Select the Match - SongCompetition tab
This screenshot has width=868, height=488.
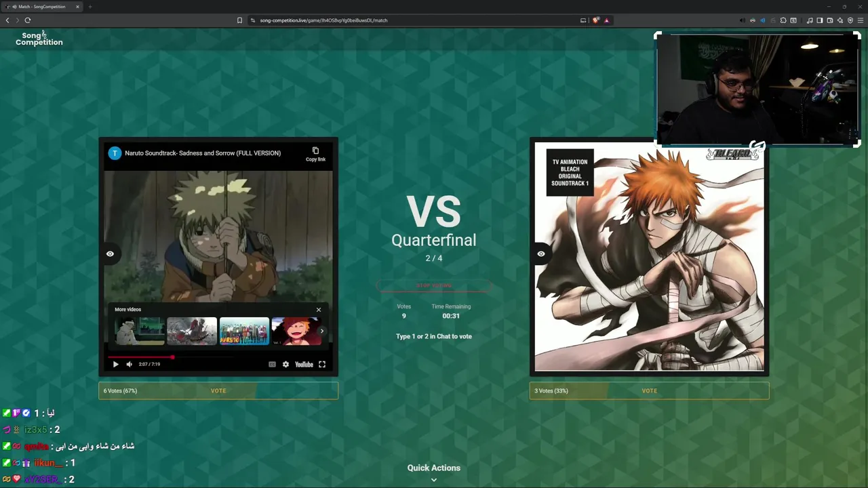(42, 7)
